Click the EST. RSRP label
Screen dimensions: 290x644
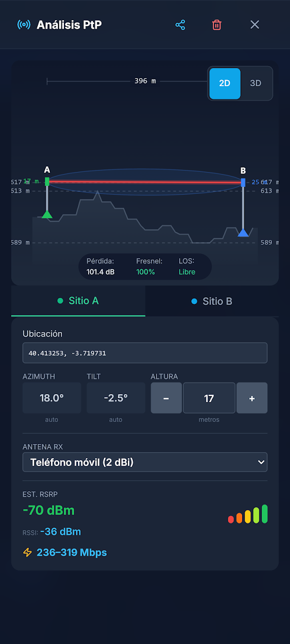[40, 494]
